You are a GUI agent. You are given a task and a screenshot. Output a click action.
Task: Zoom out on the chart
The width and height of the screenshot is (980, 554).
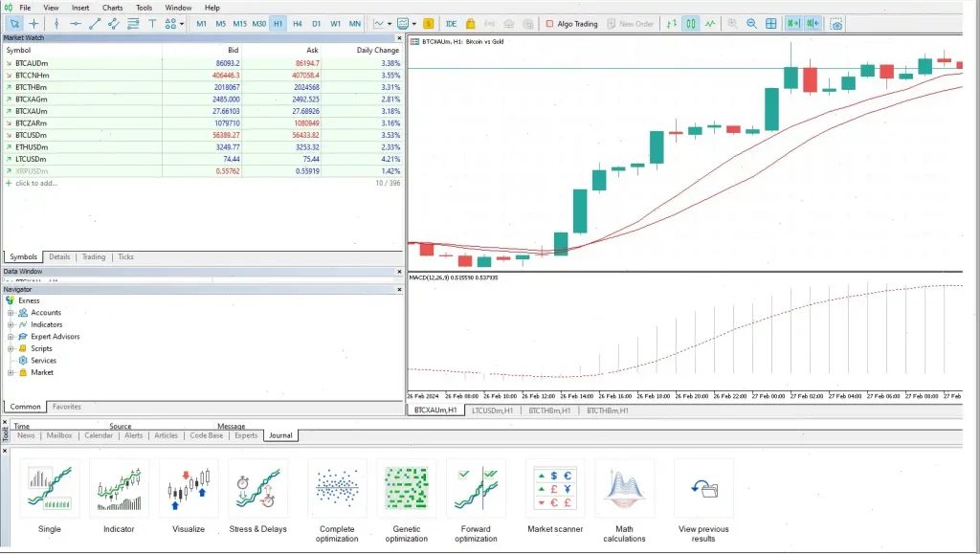(751, 23)
